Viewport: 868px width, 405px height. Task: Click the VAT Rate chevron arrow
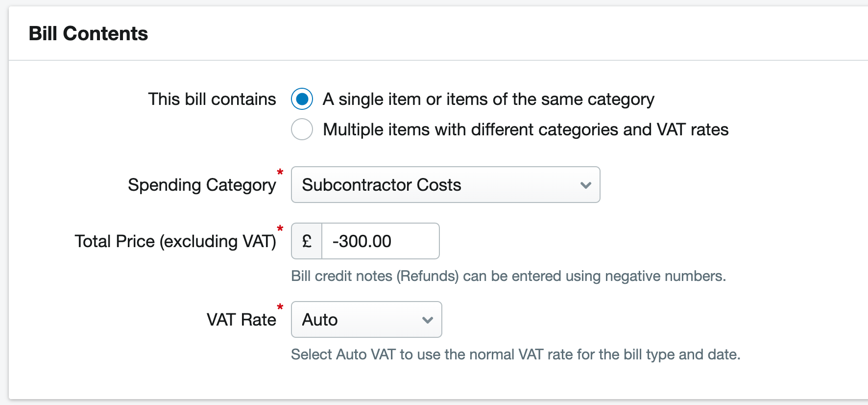tap(427, 319)
